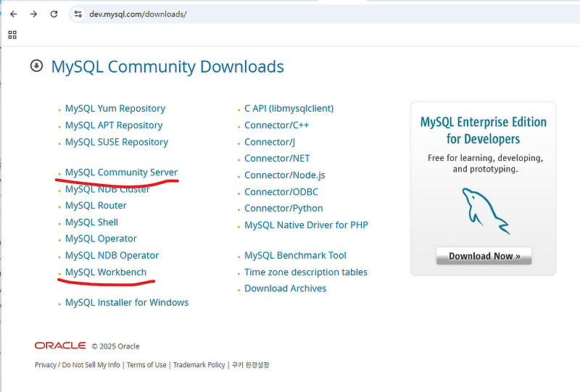The height and width of the screenshot is (392, 580).
Task: Open C API (libmysqlclient) link
Action: click(x=289, y=109)
